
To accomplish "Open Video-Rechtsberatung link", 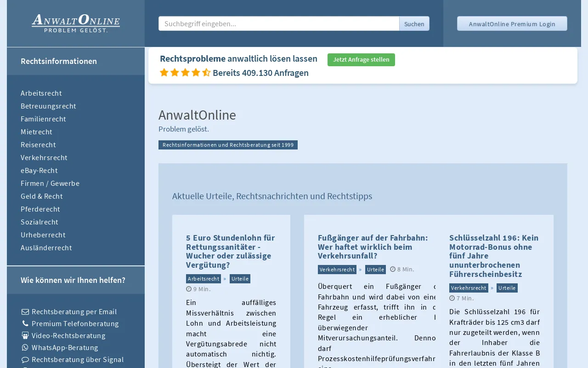I will [68, 336].
